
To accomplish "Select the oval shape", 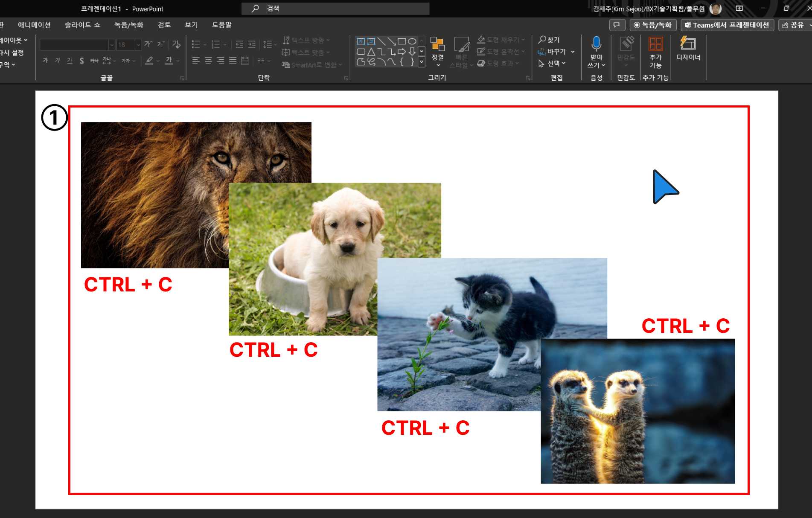I will 412,41.
